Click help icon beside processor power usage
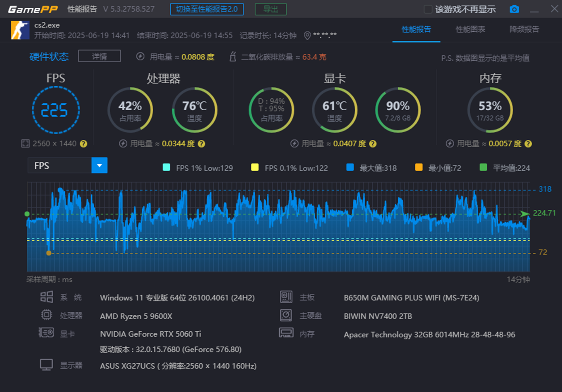The height and width of the screenshot is (392, 562). (x=201, y=144)
